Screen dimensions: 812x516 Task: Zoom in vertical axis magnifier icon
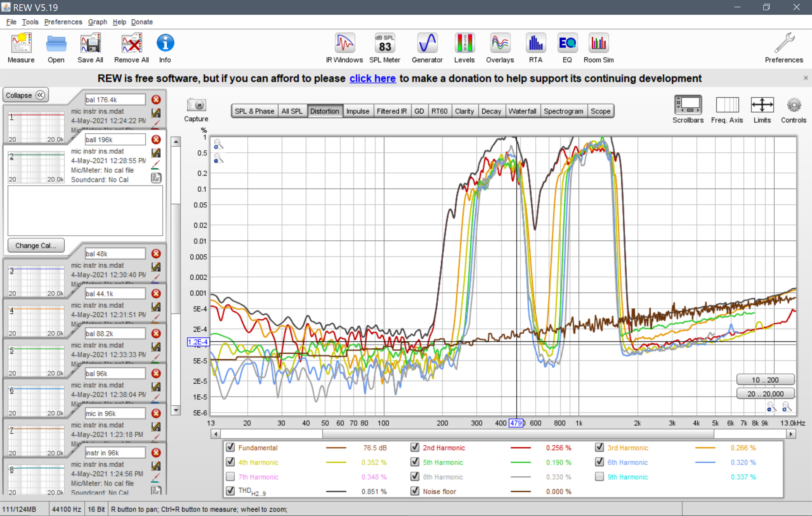[x=218, y=145]
